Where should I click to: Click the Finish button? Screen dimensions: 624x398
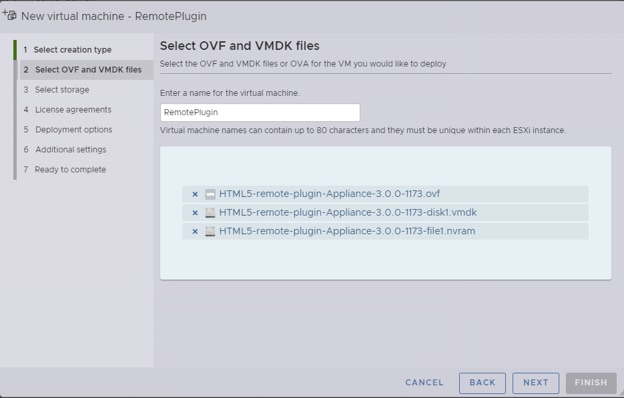[x=591, y=383]
